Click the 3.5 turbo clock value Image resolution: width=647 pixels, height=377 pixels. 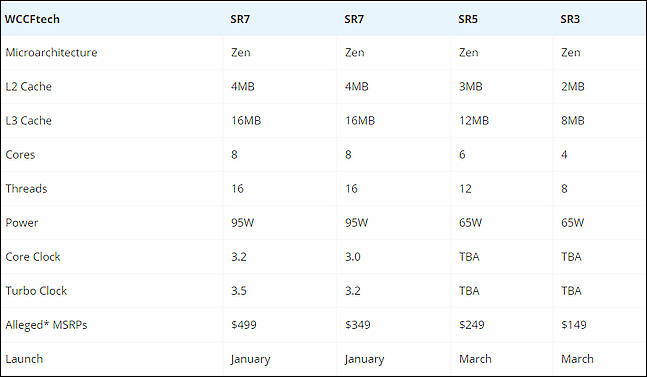point(239,291)
